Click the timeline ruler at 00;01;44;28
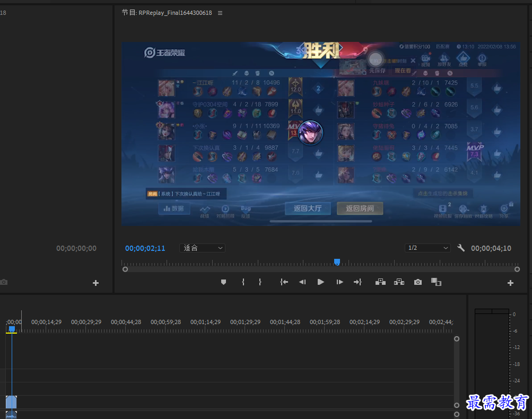This screenshot has height=419, width=532. pyautogui.click(x=285, y=322)
